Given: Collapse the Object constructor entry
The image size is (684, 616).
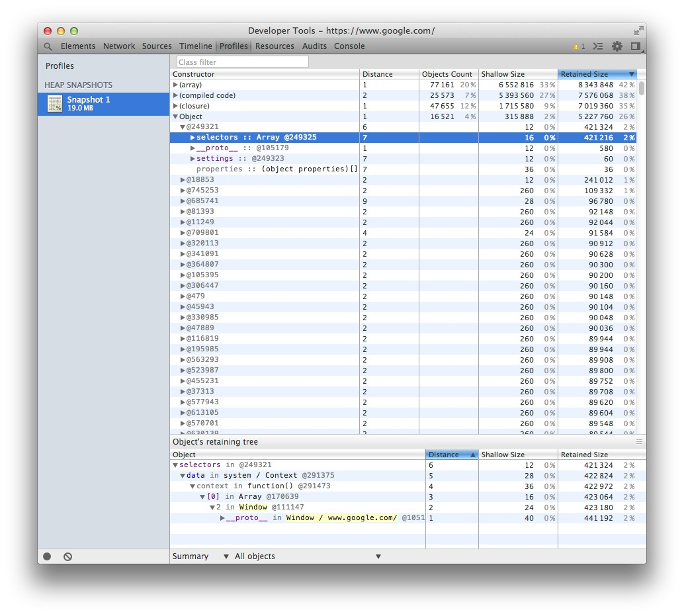Looking at the screenshot, I should tap(176, 116).
